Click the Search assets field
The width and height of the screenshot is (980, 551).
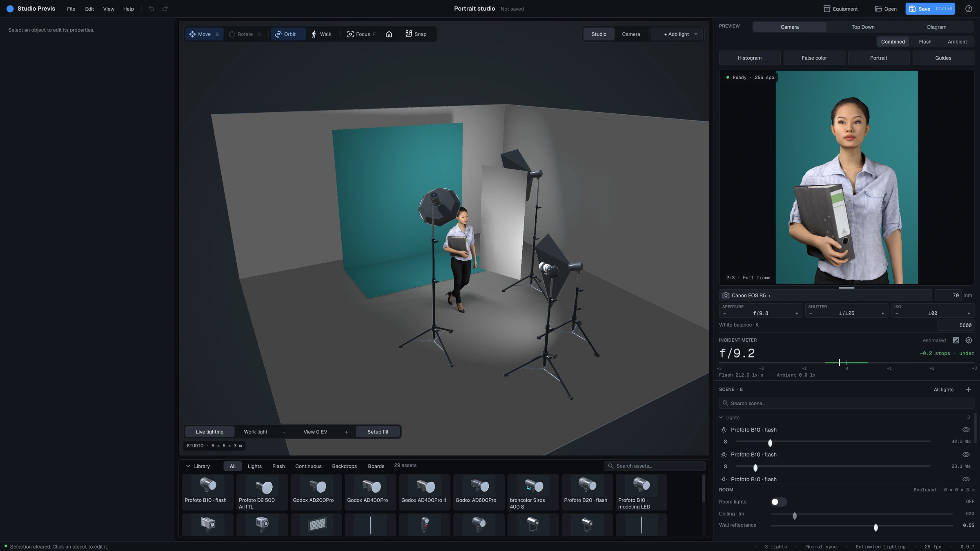(x=655, y=466)
